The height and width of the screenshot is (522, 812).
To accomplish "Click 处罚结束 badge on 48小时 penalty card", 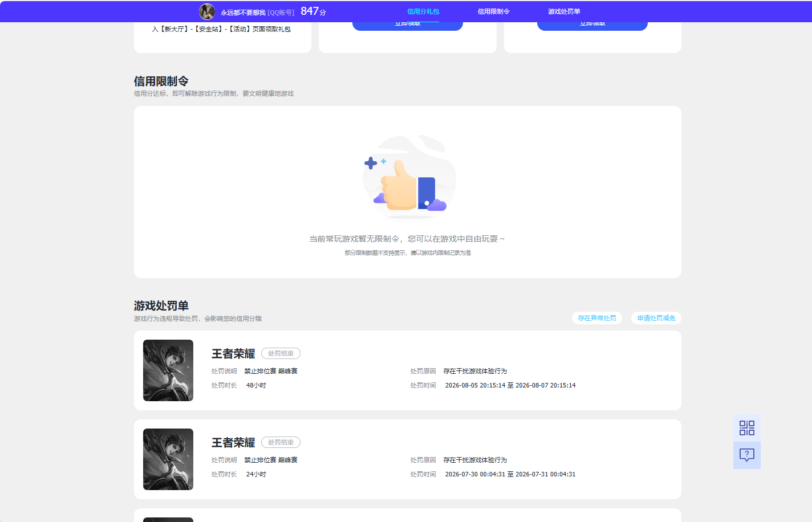I will coord(281,353).
